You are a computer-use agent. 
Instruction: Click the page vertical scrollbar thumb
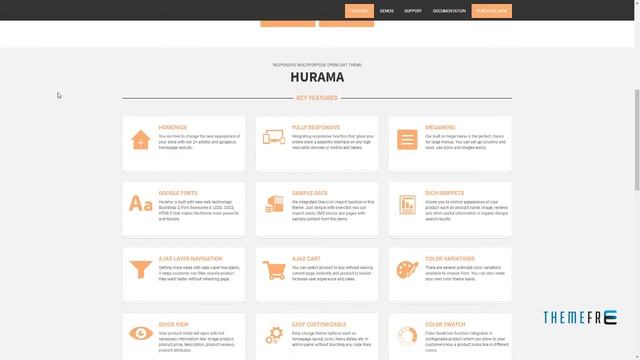pyautogui.click(x=637, y=140)
